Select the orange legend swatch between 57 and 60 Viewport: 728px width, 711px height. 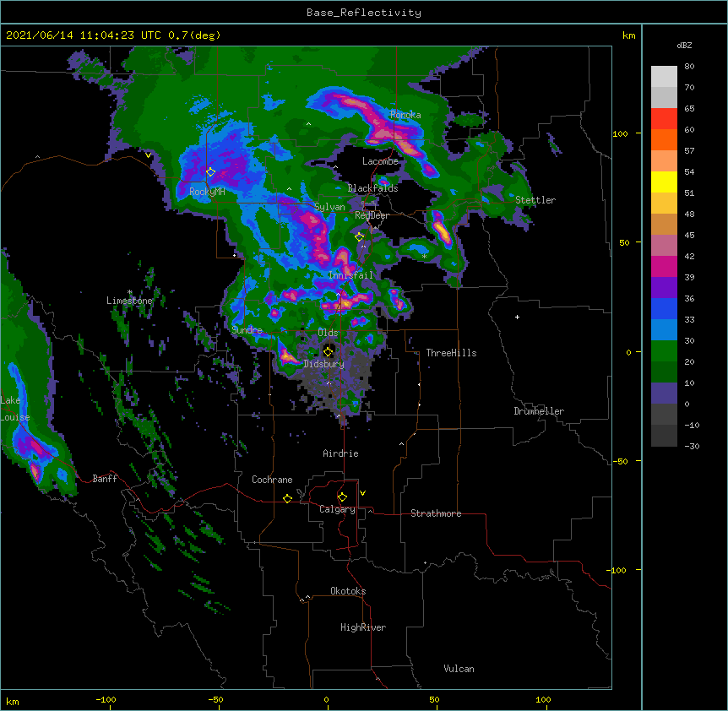(664, 139)
